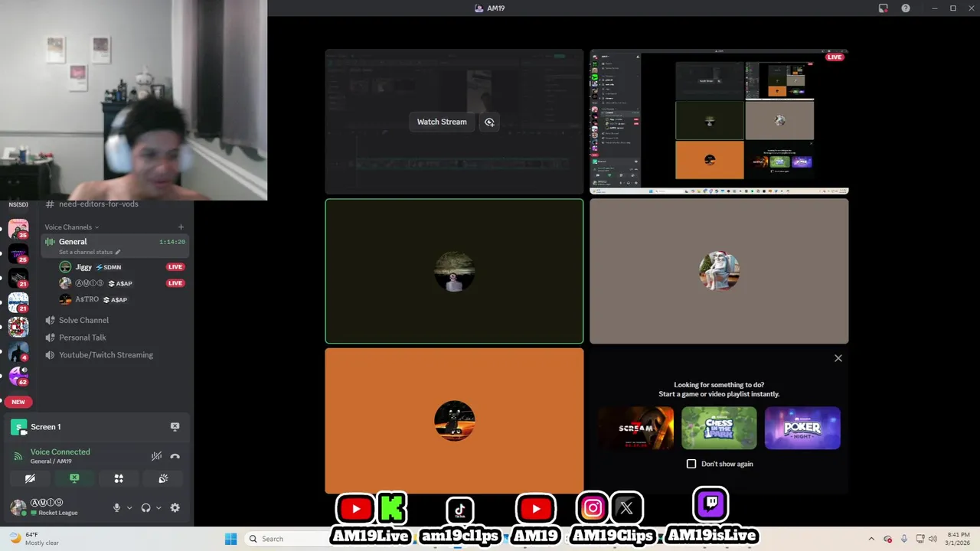Collapse the Voice Channels category
This screenshot has width=980, height=551.
click(x=71, y=227)
